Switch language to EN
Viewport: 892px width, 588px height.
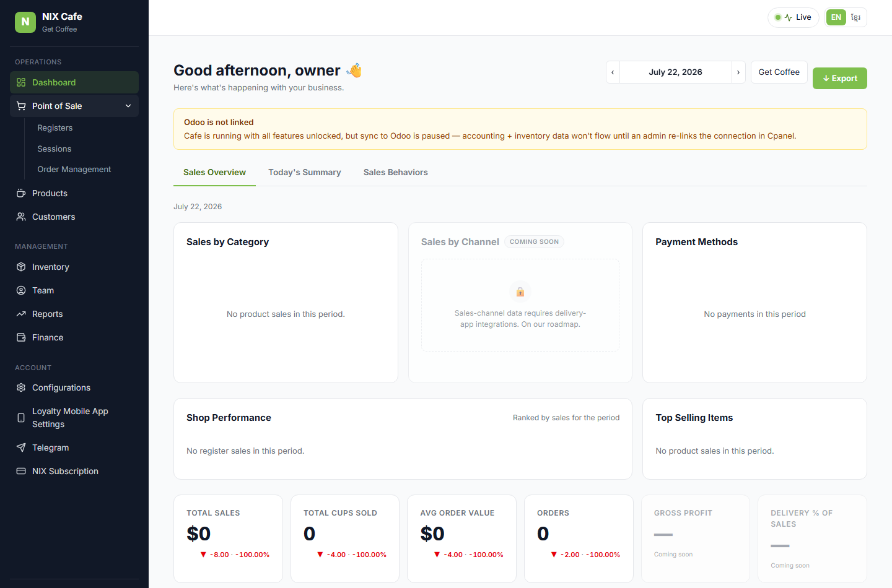tap(836, 17)
